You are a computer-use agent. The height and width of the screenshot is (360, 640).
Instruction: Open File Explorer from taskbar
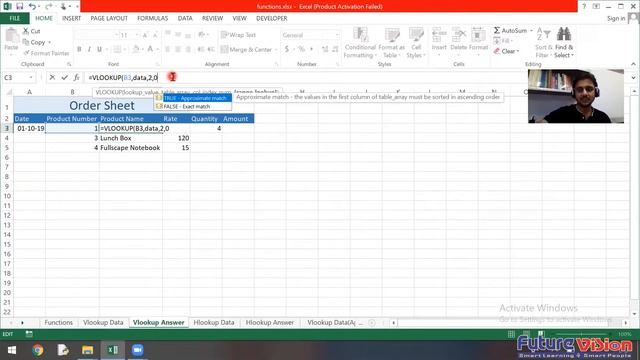pyautogui.click(x=87, y=350)
